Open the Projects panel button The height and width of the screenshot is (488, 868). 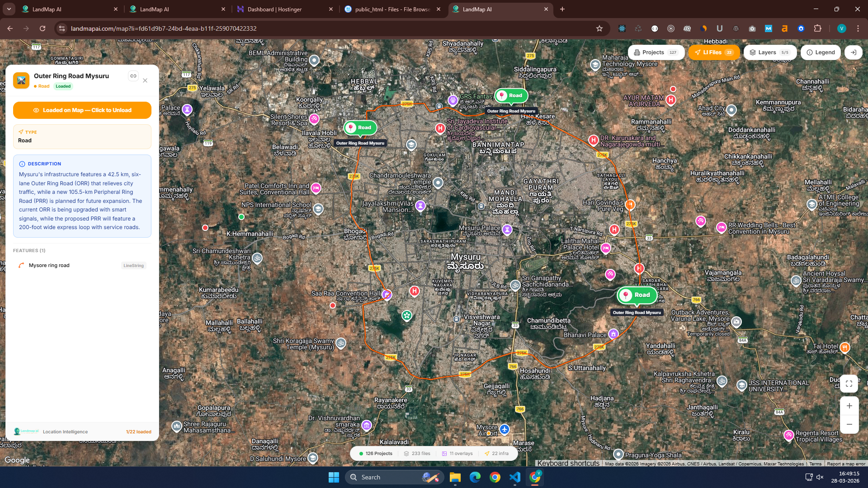pos(656,52)
